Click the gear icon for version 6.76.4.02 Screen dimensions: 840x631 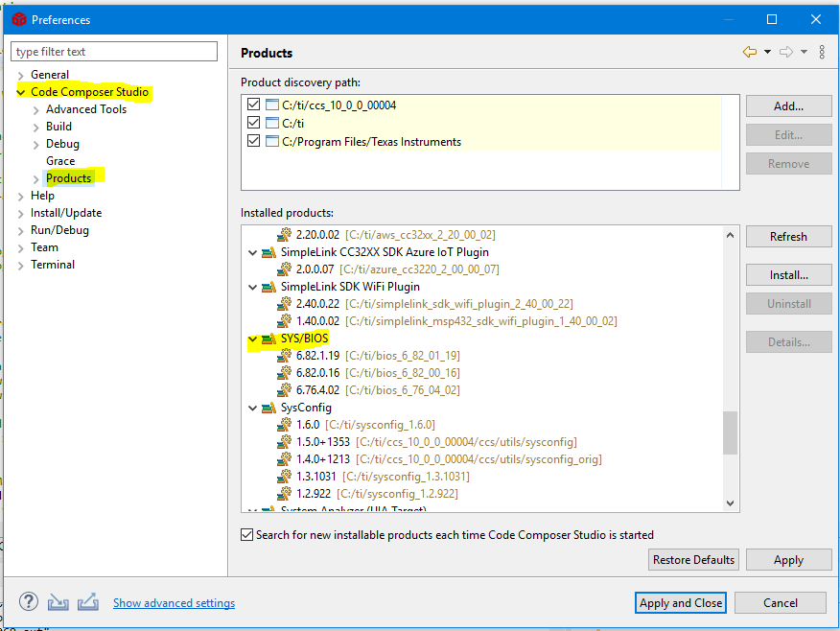pos(285,390)
